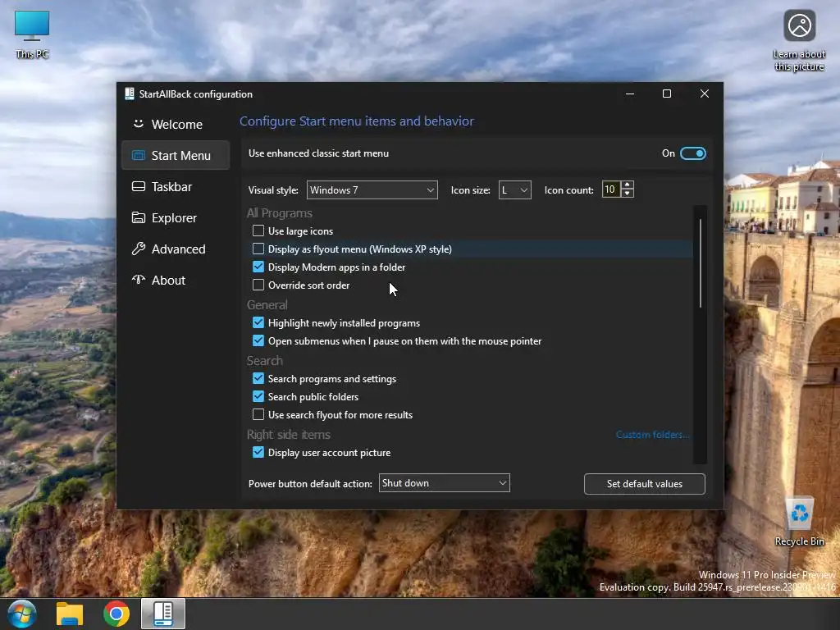The width and height of the screenshot is (840, 630).
Task: Uncheck Highlight newly installed programs
Action: 258,322
